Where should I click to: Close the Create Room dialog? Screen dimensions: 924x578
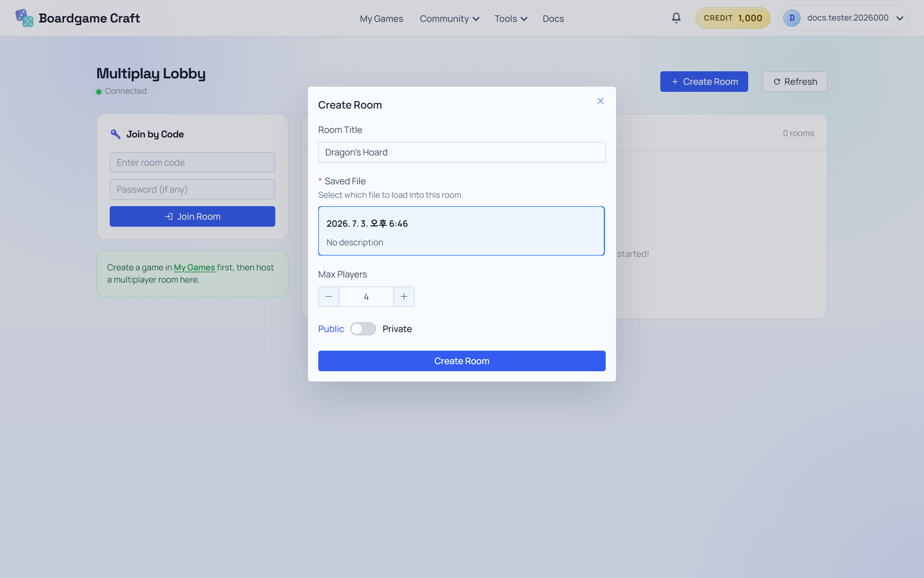pos(600,101)
